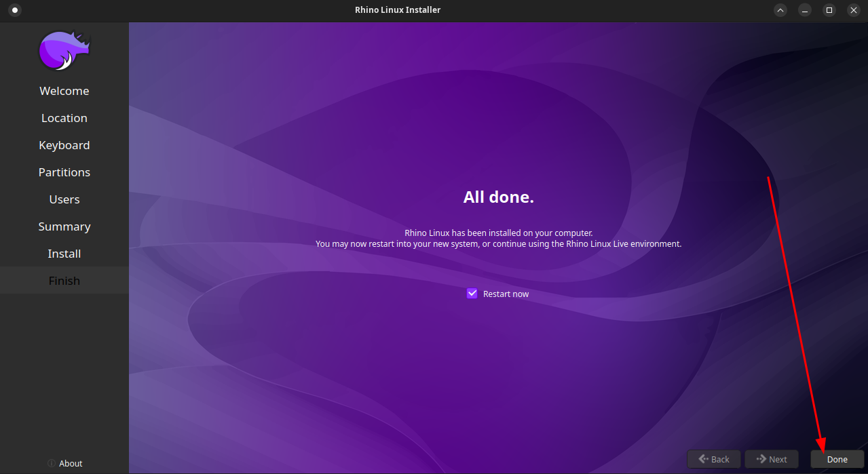Uncheck the Restart now checkbox
The image size is (868, 474).
pos(472,294)
